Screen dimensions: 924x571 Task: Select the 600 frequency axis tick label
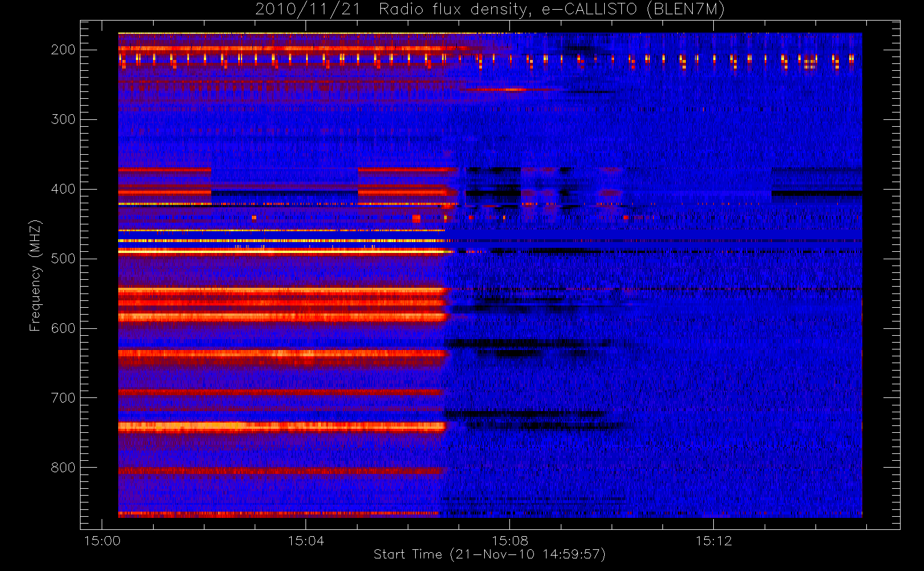click(x=63, y=328)
